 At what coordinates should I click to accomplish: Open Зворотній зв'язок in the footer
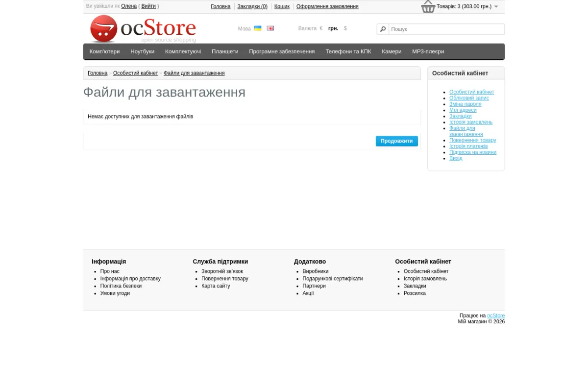pos(222,271)
